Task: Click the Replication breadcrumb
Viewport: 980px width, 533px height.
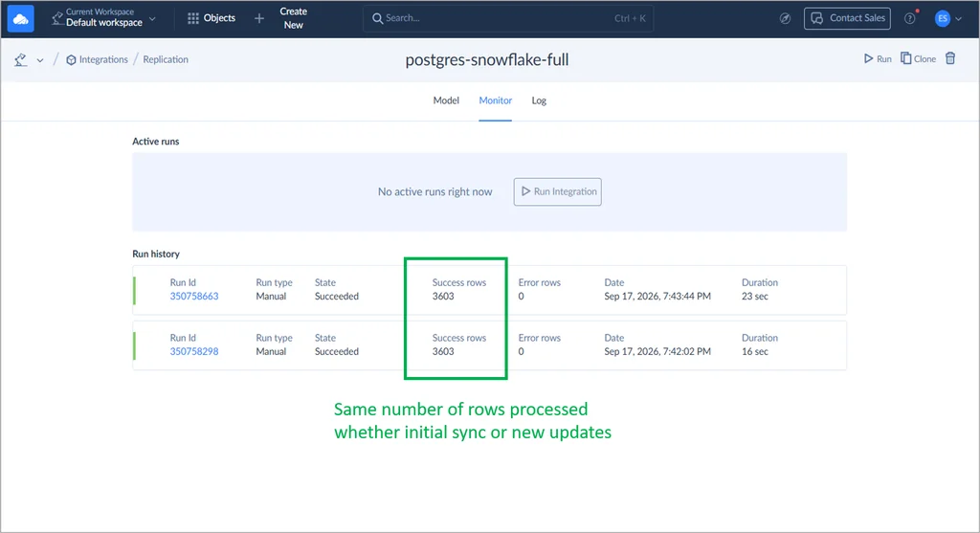Action: pyautogui.click(x=165, y=59)
